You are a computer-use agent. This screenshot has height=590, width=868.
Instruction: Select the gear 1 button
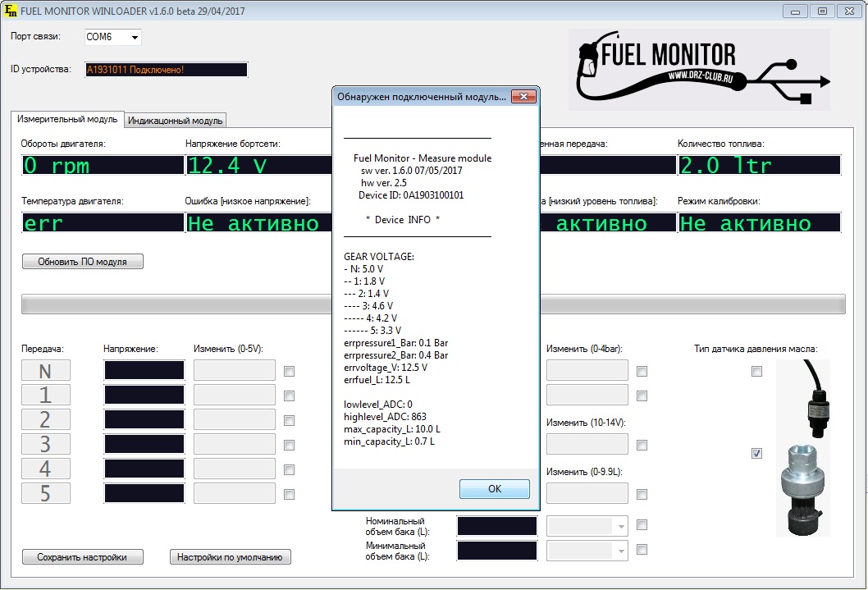coord(46,395)
